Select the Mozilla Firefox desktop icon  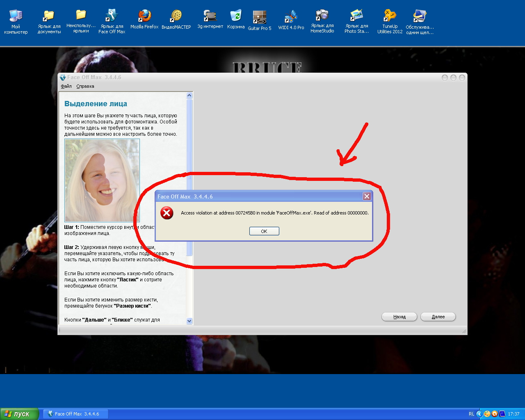click(x=144, y=19)
